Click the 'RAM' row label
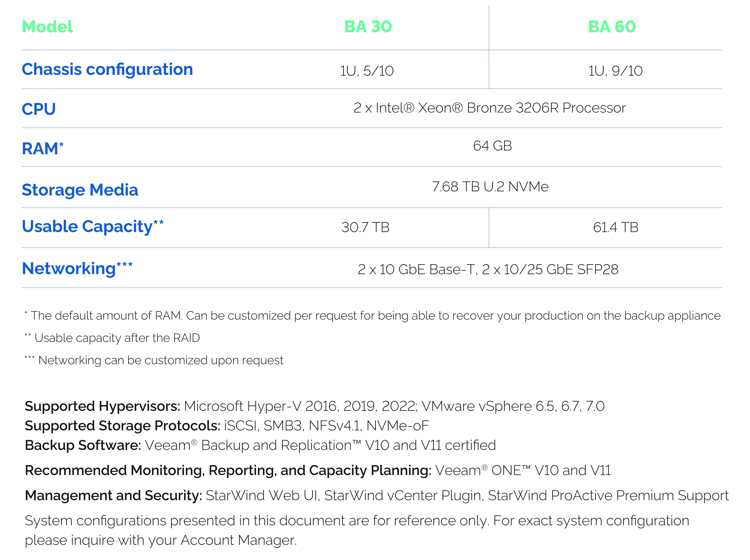The width and height of the screenshot is (750, 560). click(43, 148)
